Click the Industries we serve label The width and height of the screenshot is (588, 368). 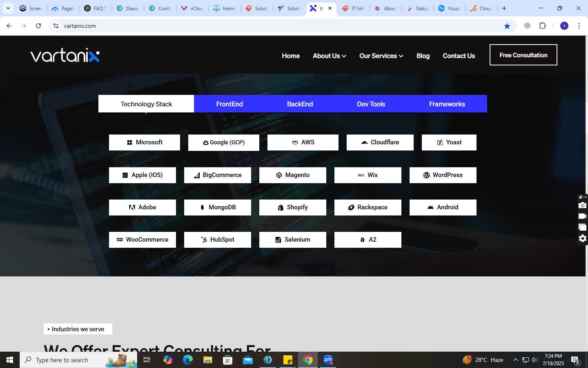[78, 329]
